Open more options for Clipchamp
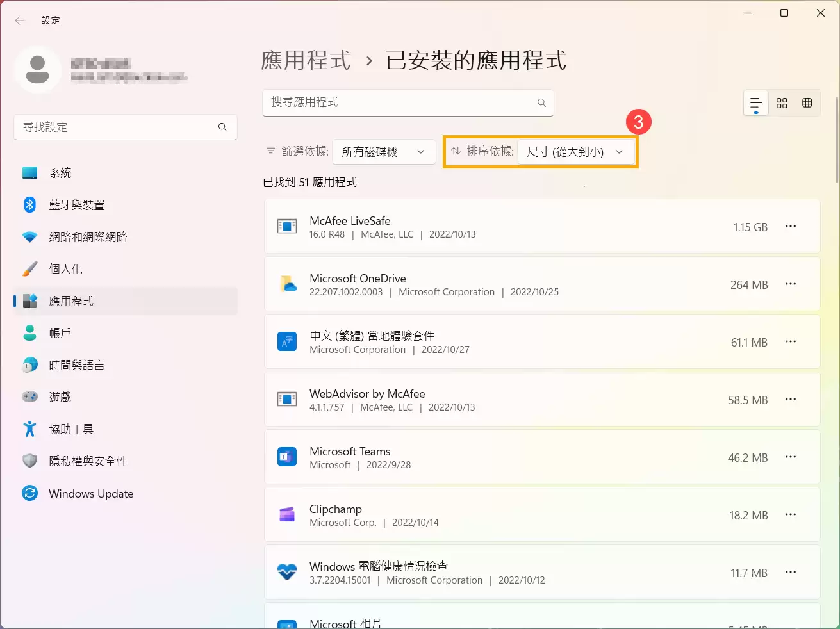The image size is (840, 629). [x=791, y=515]
